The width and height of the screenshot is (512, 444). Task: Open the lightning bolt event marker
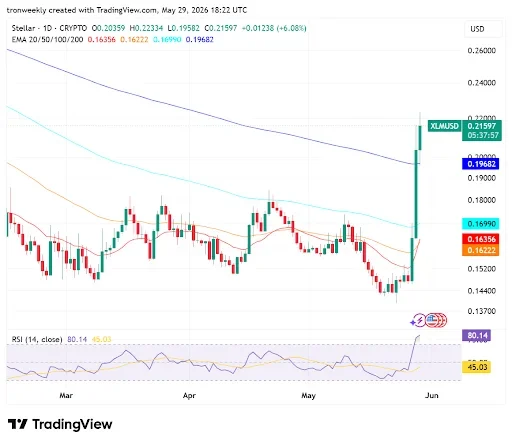[419, 320]
